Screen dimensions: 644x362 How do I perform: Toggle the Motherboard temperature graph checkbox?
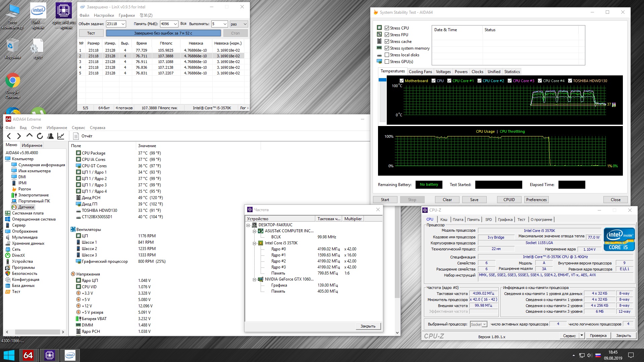coord(401,81)
